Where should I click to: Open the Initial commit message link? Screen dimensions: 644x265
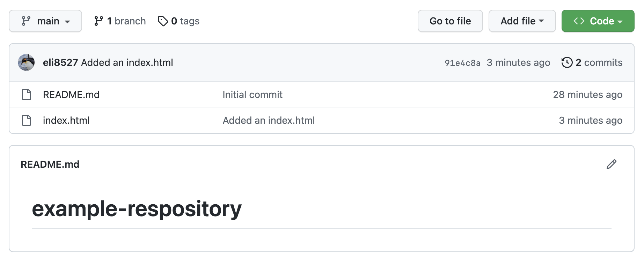pos(253,94)
